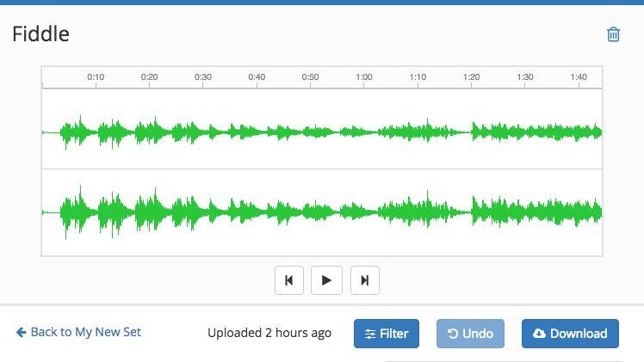Seek within the lower channel waveform
The height and width of the screenshot is (362, 644).
pos(322,212)
